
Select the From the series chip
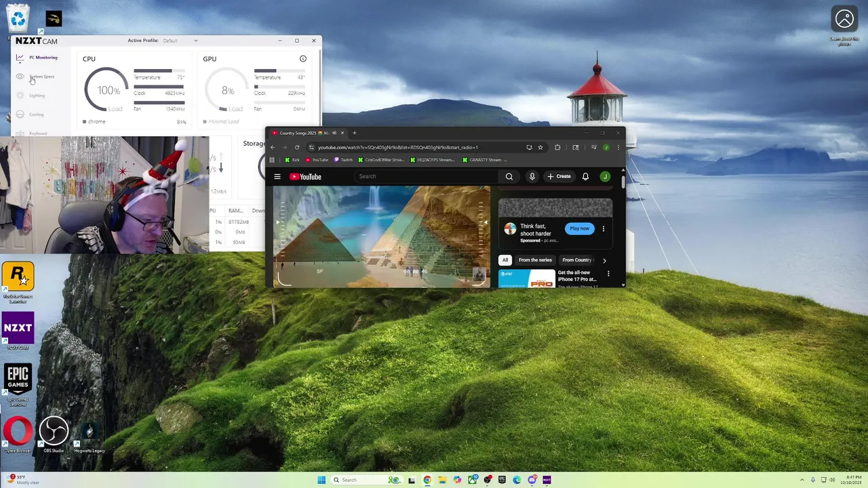coord(535,260)
